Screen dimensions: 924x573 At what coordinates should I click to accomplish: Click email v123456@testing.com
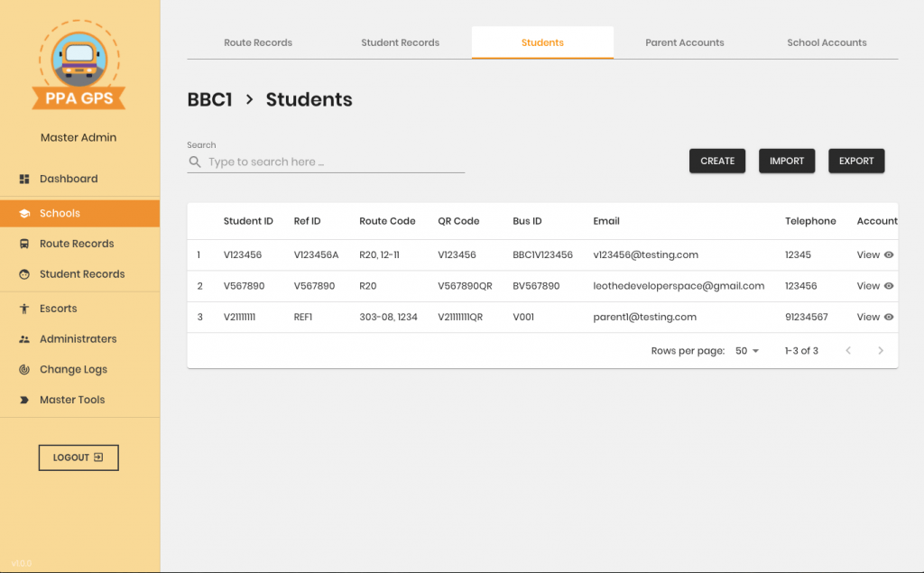pos(645,254)
